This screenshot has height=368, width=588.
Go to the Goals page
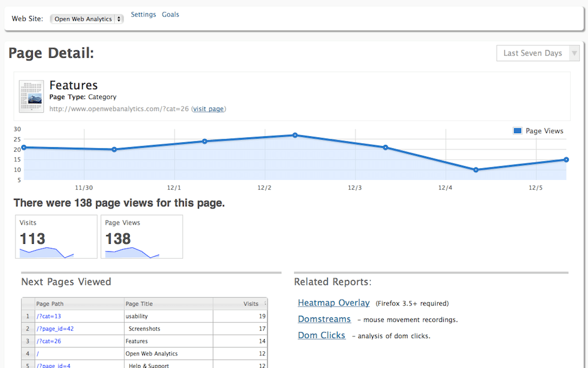pyautogui.click(x=171, y=14)
